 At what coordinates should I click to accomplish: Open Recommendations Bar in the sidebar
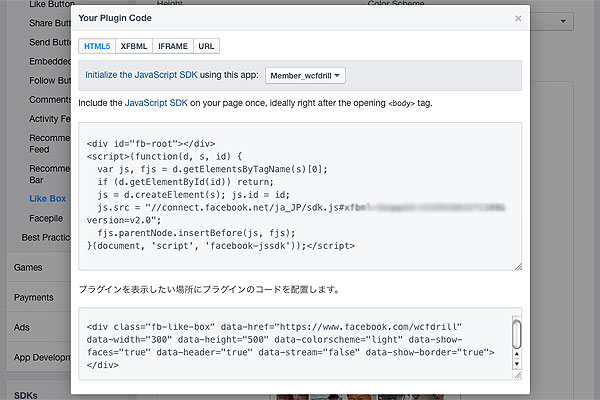tap(50, 174)
